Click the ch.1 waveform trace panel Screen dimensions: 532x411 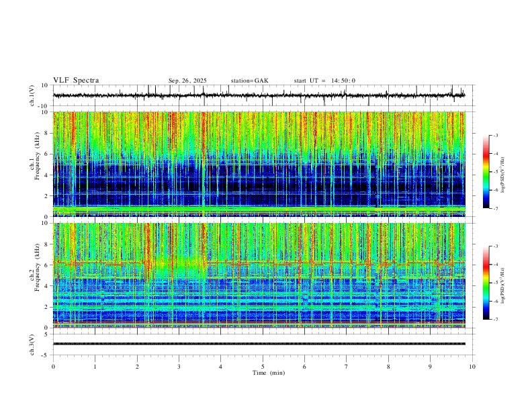264,95
